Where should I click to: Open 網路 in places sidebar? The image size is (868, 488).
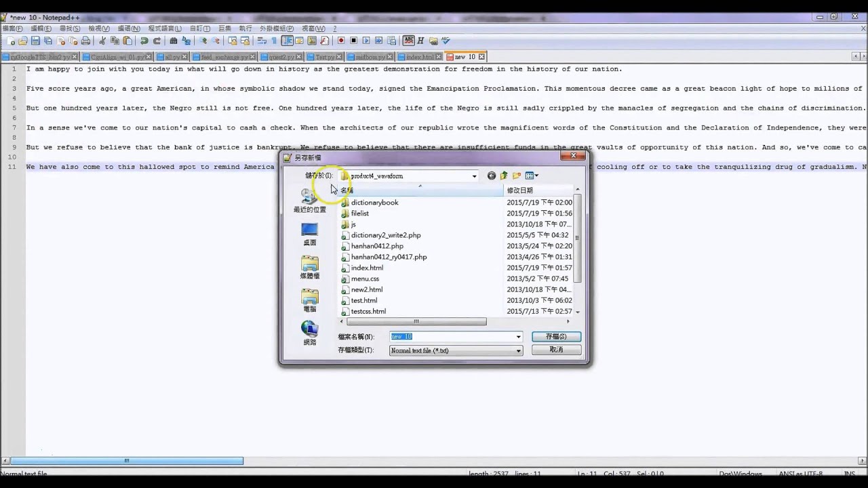(309, 333)
